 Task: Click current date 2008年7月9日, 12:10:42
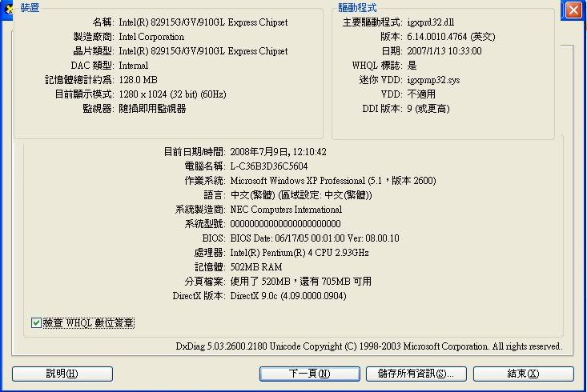tap(278, 152)
